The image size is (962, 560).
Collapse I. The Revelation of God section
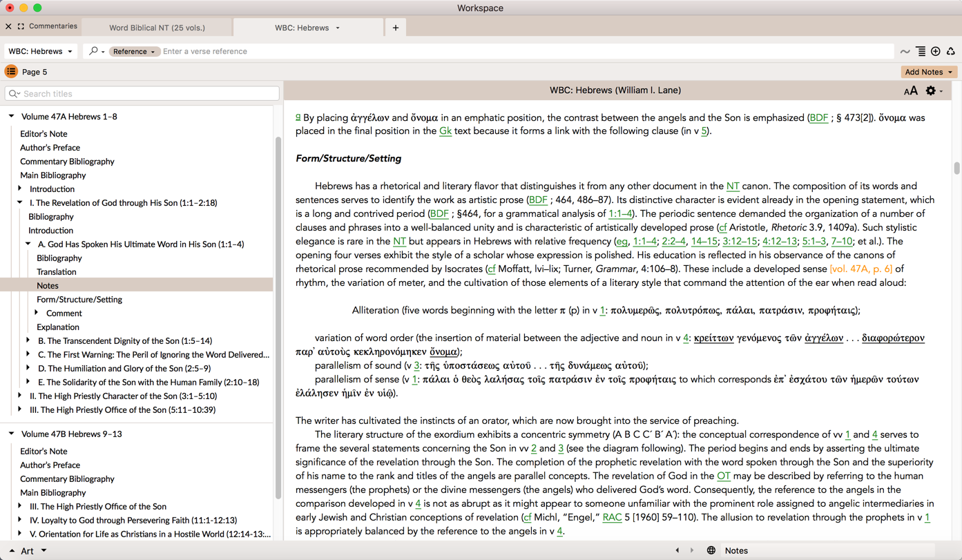coord(19,202)
